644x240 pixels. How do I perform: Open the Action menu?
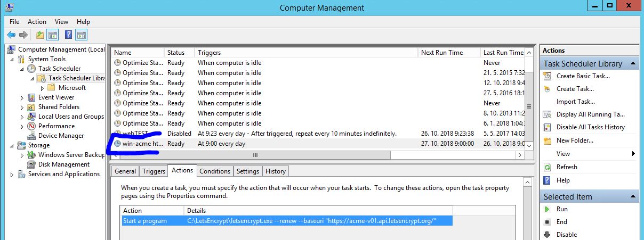pos(37,22)
